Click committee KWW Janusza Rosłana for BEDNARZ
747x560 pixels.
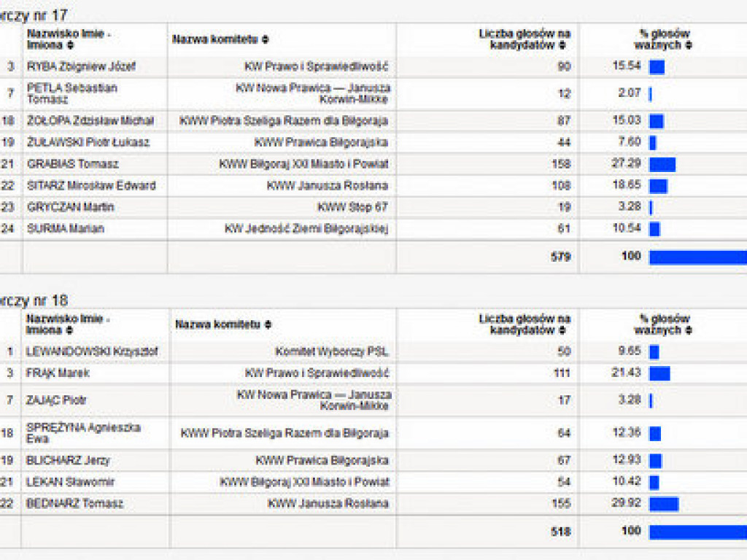pyautogui.click(x=328, y=503)
